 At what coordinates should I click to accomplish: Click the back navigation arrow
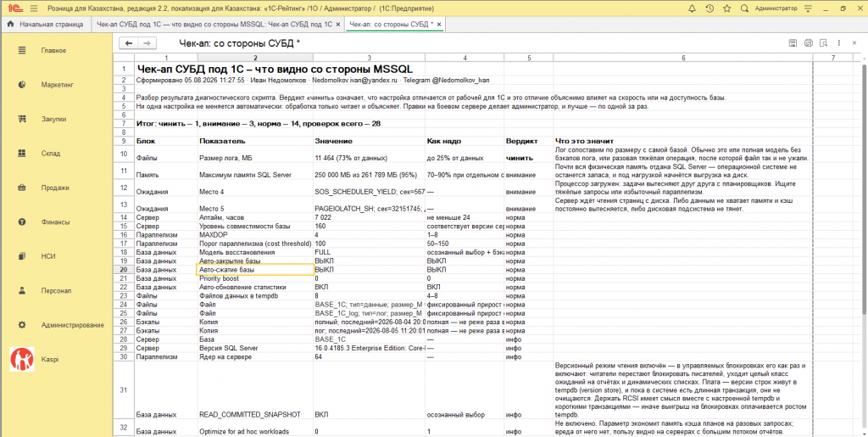(x=129, y=43)
